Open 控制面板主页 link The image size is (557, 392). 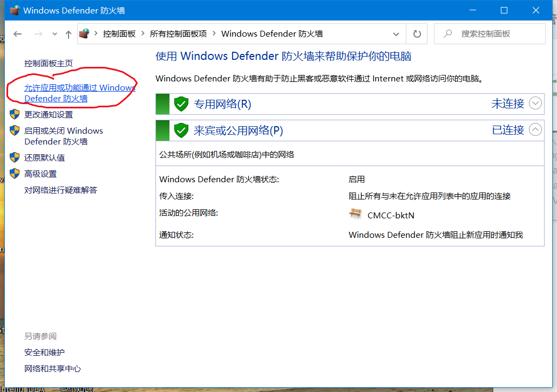click(49, 64)
